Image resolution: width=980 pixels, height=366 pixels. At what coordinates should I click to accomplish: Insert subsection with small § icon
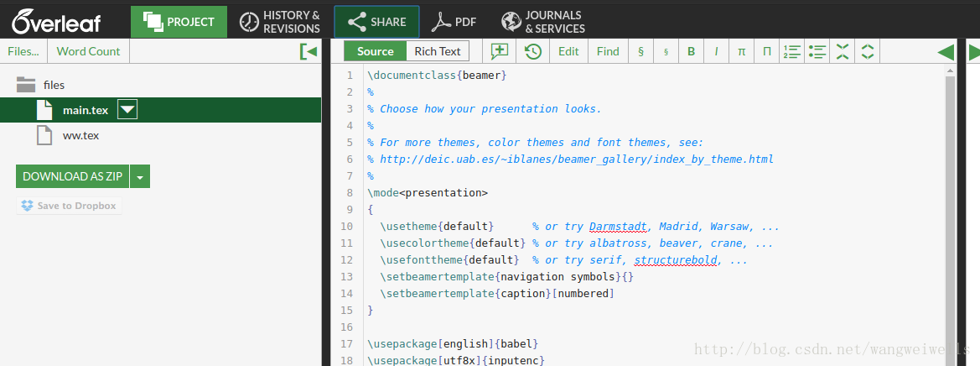(666, 51)
